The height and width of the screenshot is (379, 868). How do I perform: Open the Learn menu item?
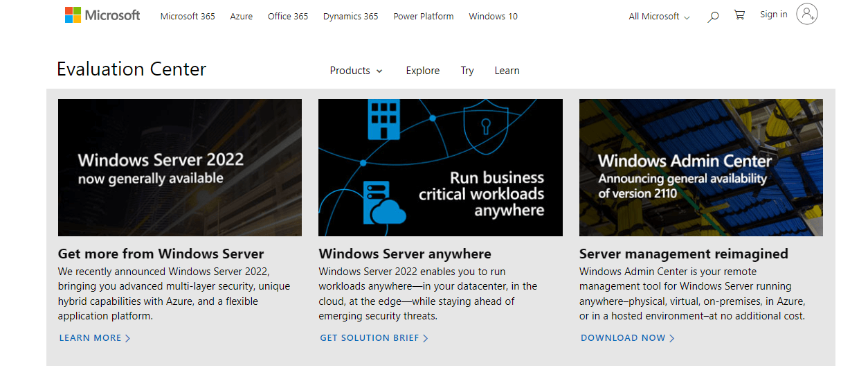pos(507,71)
